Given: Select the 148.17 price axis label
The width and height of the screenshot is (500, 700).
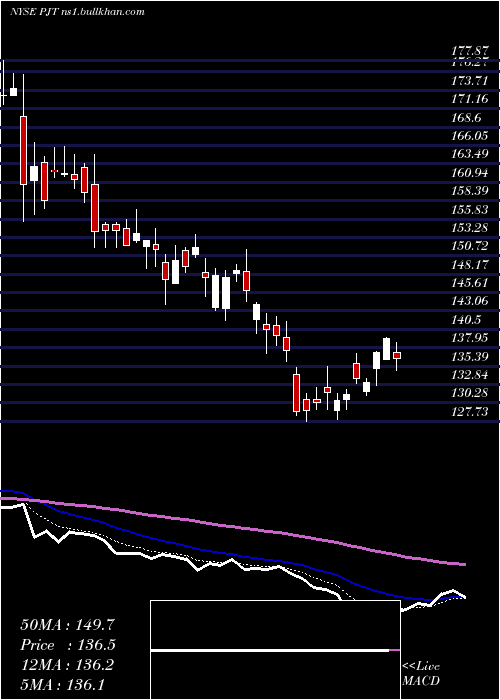Looking at the screenshot, I should click(469, 264).
